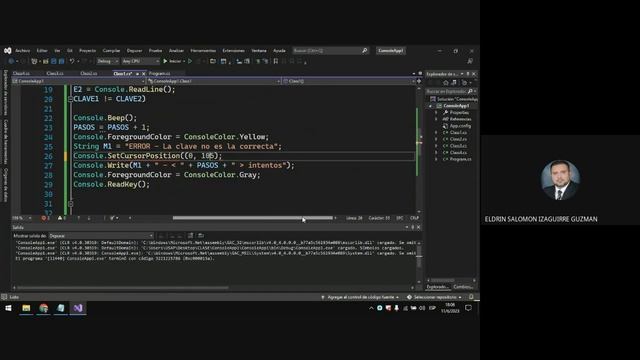Close the Class1.cs editor tab
The height and width of the screenshot is (360, 640).
tap(144, 73)
